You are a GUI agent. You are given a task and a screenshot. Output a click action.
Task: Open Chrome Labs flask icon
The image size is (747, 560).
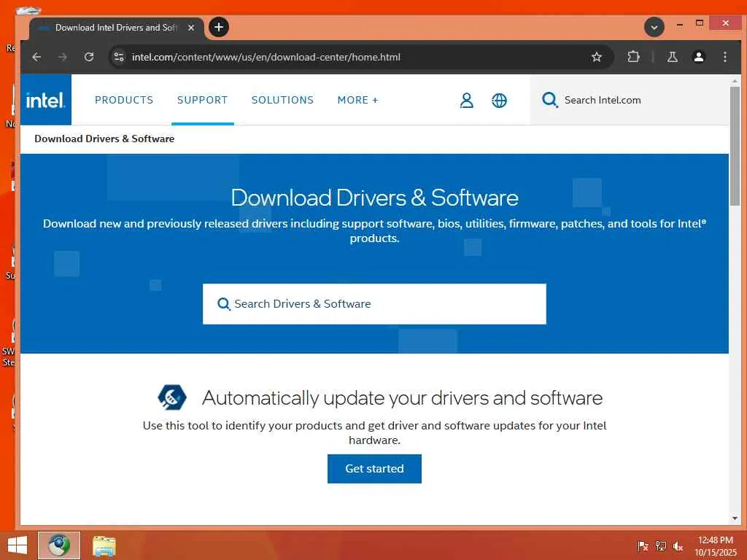(672, 57)
